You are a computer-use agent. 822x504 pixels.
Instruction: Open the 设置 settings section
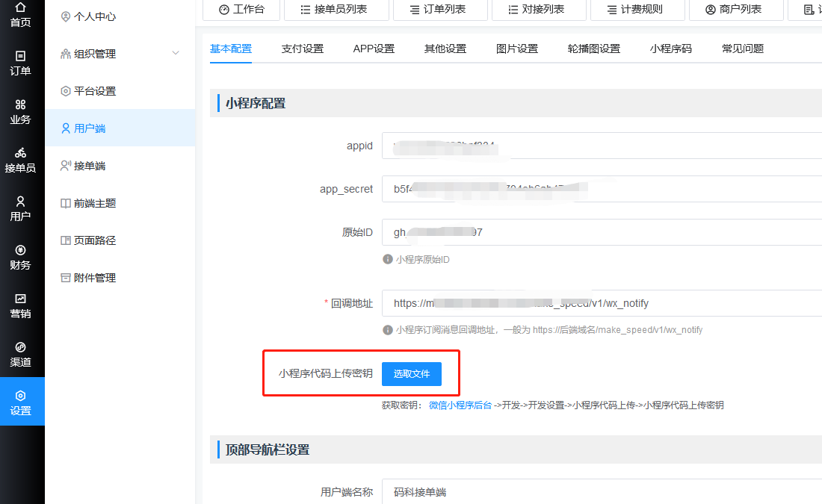(x=22, y=401)
